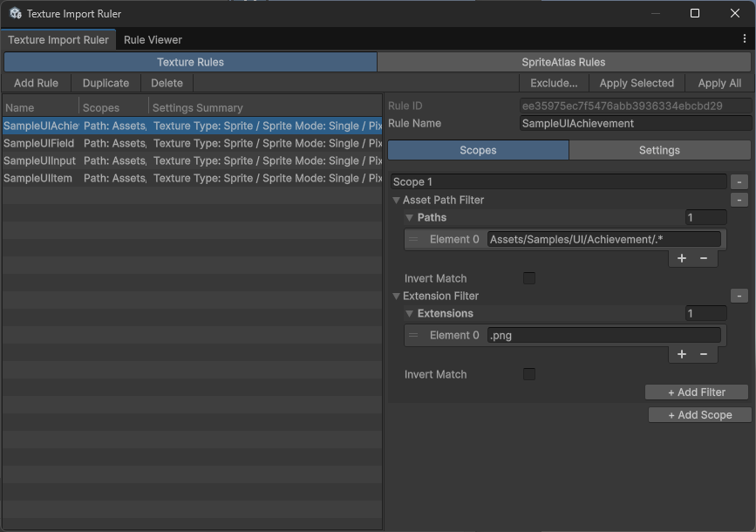Screen dimensions: 756x532
Task: Click Apply Selected
Action: 637,83
